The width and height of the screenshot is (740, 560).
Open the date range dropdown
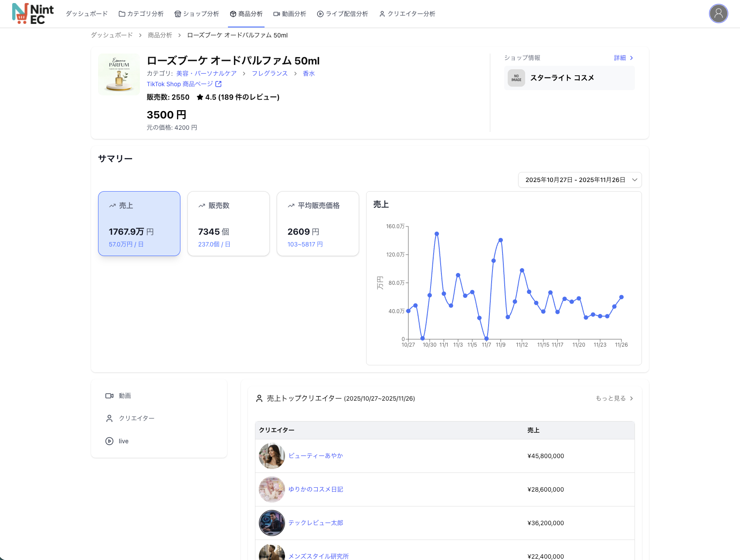point(580,180)
